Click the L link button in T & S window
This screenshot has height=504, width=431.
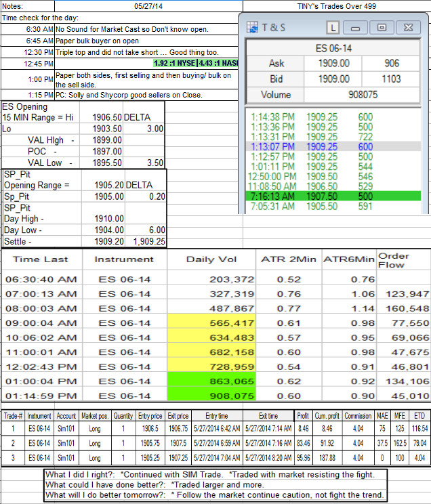pos(333,28)
